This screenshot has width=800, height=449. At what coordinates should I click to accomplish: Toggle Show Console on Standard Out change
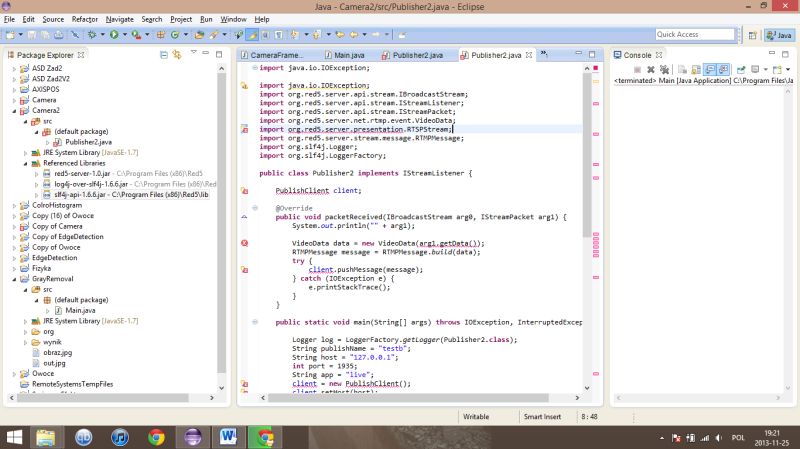point(710,69)
